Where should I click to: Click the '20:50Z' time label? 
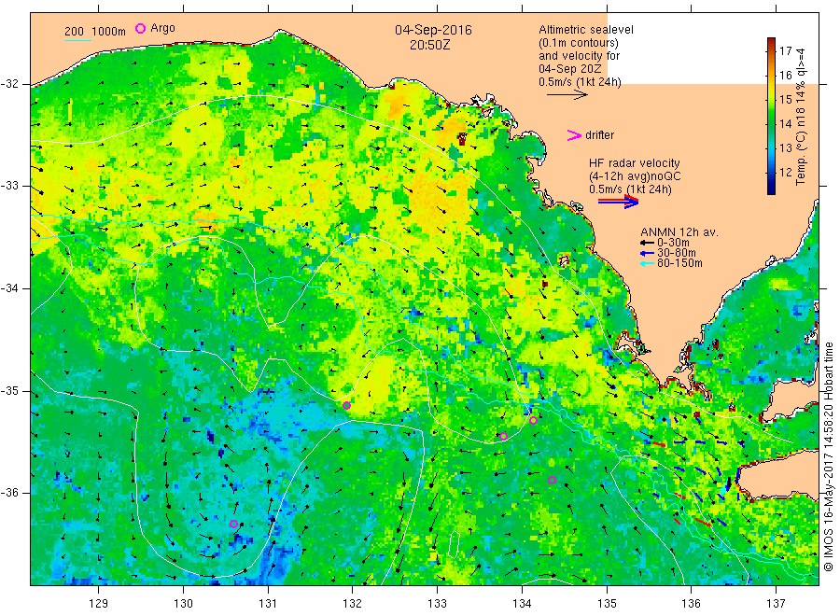pos(429,45)
